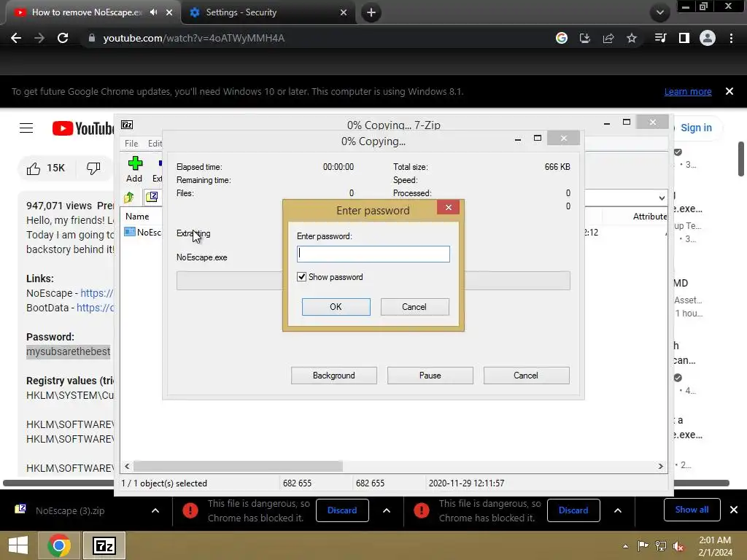Pause the 7-Zip copying operation
The width and height of the screenshot is (747, 560).
pyautogui.click(x=430, y=376)
